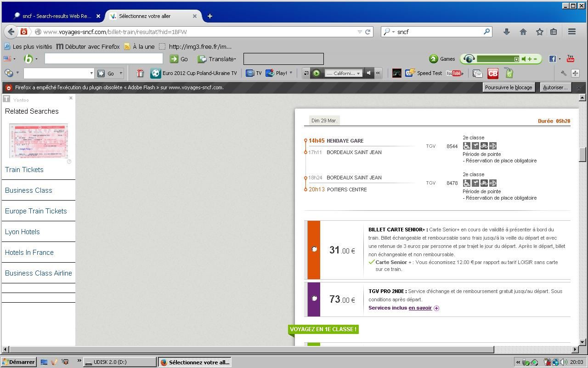This screenshot has width=588, height=368.
Task: Click the toolbar plus add button
Action: 575,73
